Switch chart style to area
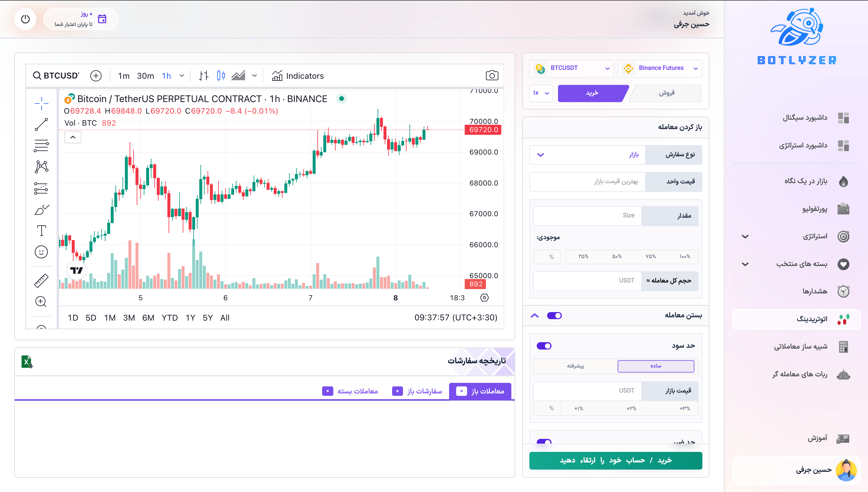This screenshot has width=868, height=492. click(238, 76)
